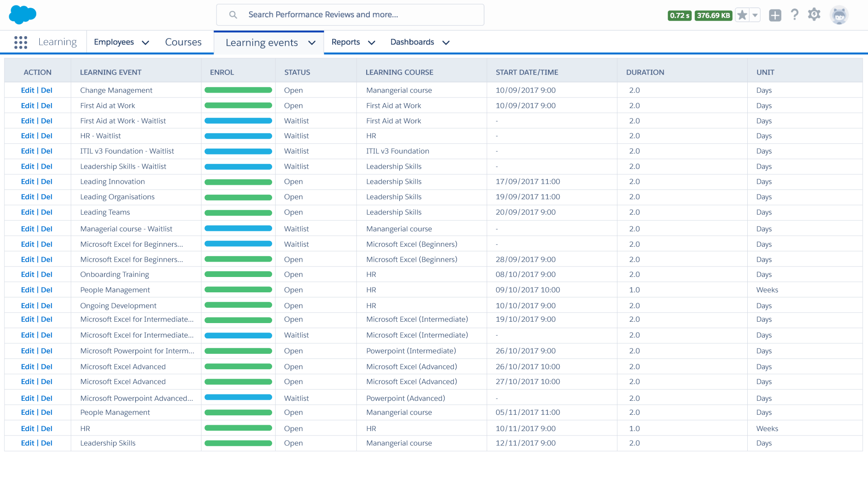The height and width of the screenshot is (488, 868).
Task: Open the global quick-add plus icon
Action: 775,14
